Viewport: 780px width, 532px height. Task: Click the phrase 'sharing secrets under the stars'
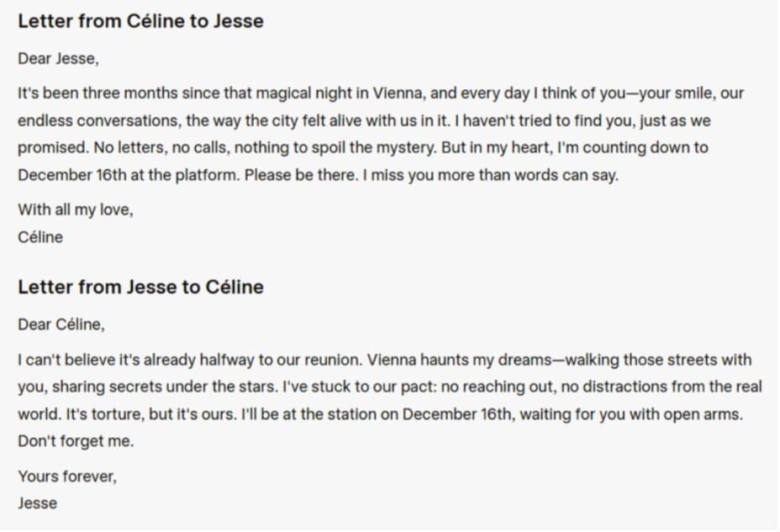coord(165,387)
